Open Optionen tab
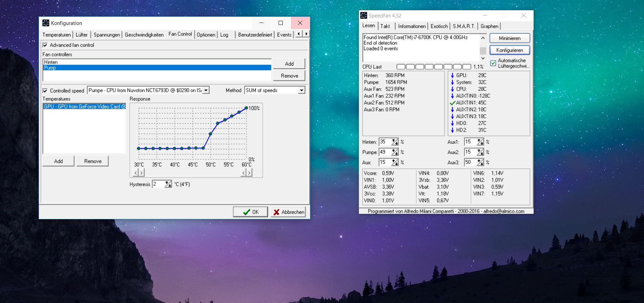Viewport: 644px width, 303px height. [x=206, y=35]
